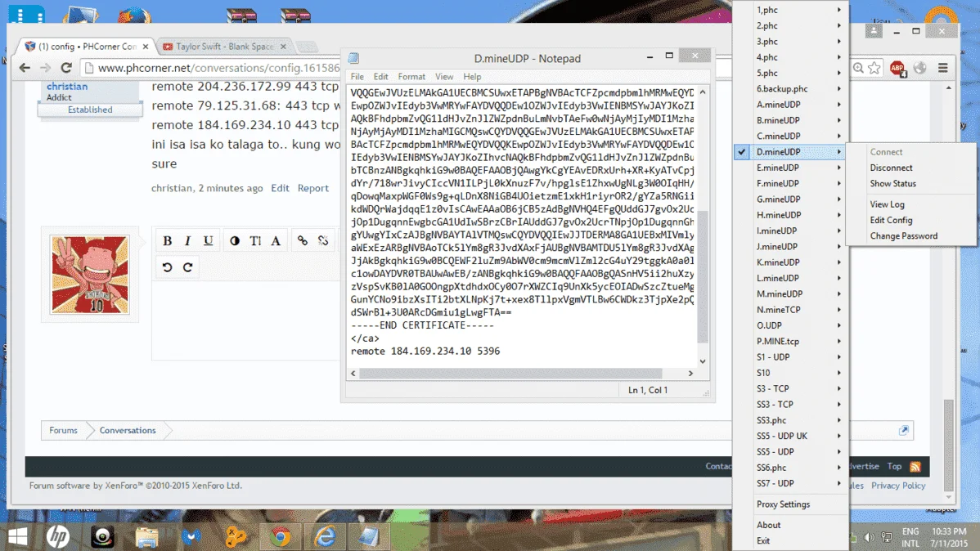Open the font size icon

tap(255, 240)
